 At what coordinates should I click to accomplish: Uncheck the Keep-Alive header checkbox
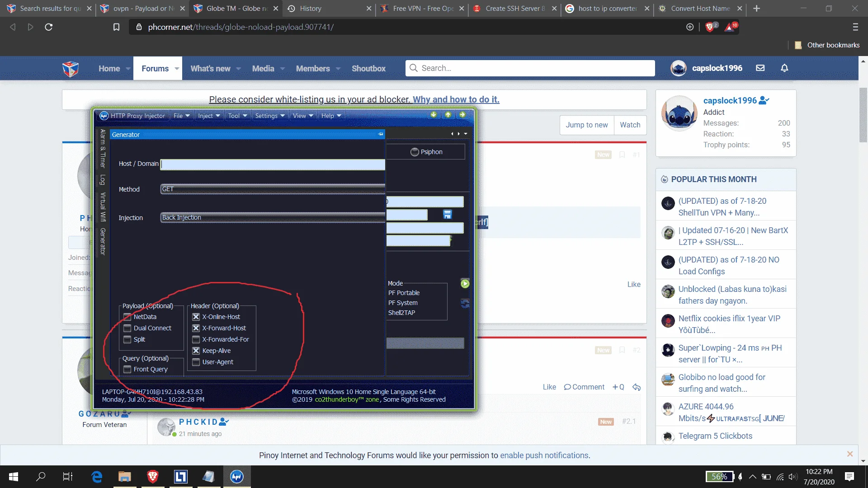coord(196,351)
